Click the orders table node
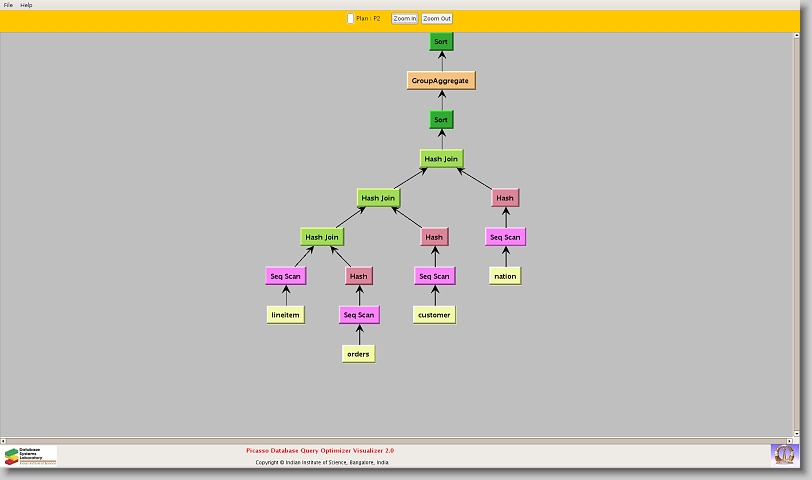The image size is (812, 480). [358, 353]
